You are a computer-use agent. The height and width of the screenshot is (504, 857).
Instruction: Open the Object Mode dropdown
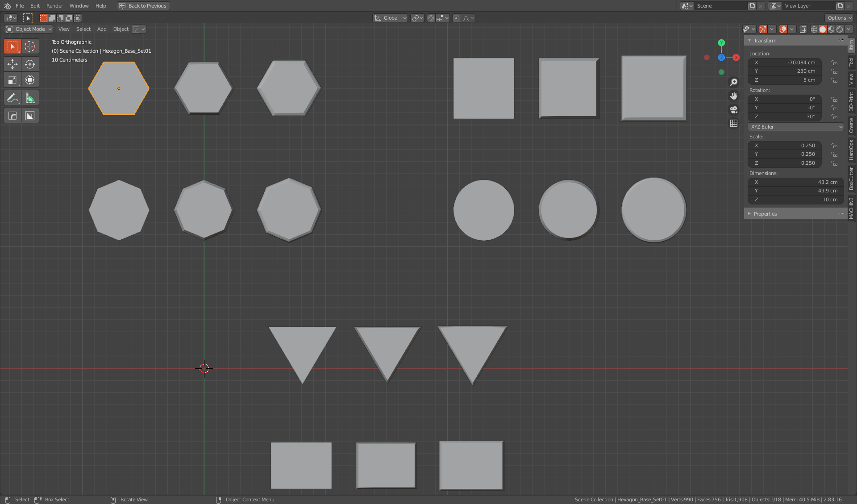click(28, 29)
